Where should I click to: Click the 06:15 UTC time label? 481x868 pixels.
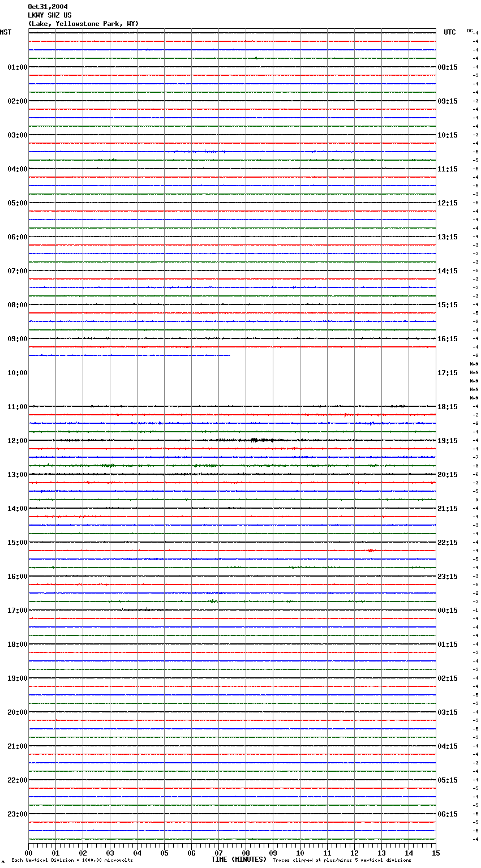coord(448,814)
